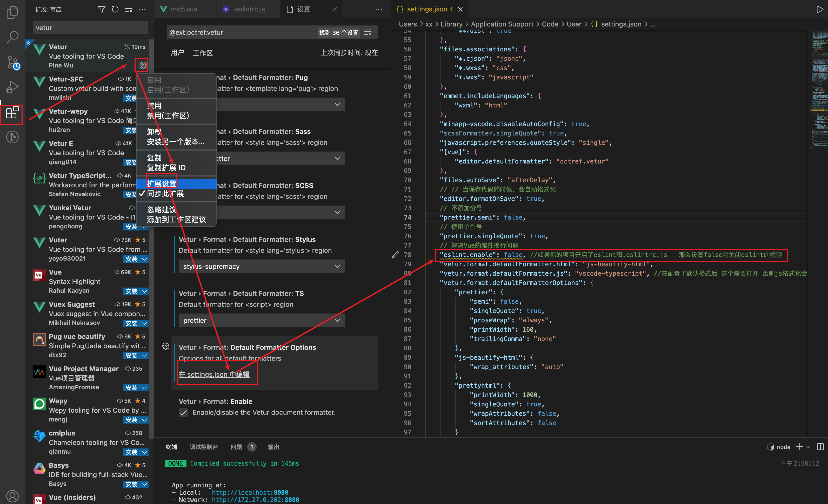Screen dimensions: 828x504
Task: Switch to md5.vue editor tab
Action: [x=185, y=9]
